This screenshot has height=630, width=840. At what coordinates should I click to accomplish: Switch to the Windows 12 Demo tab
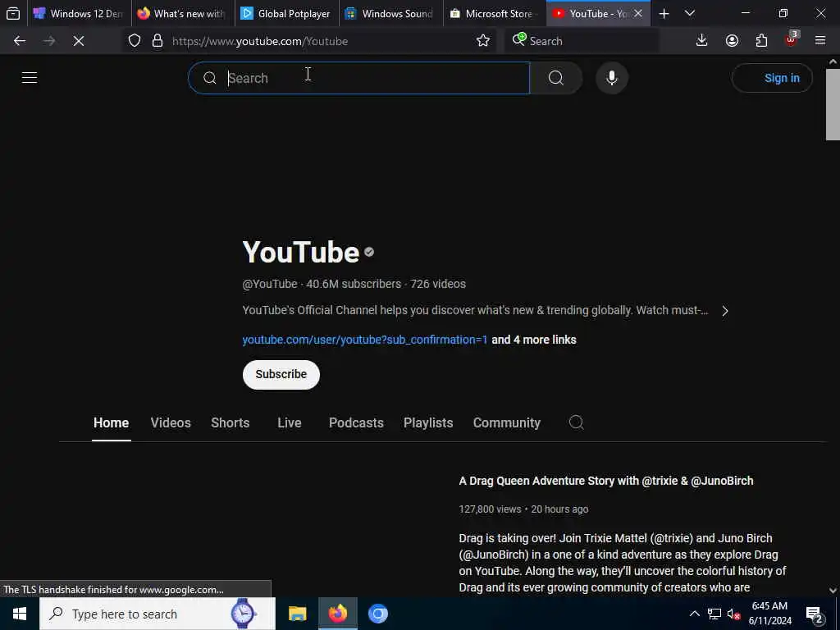click(x=78, y=13)
